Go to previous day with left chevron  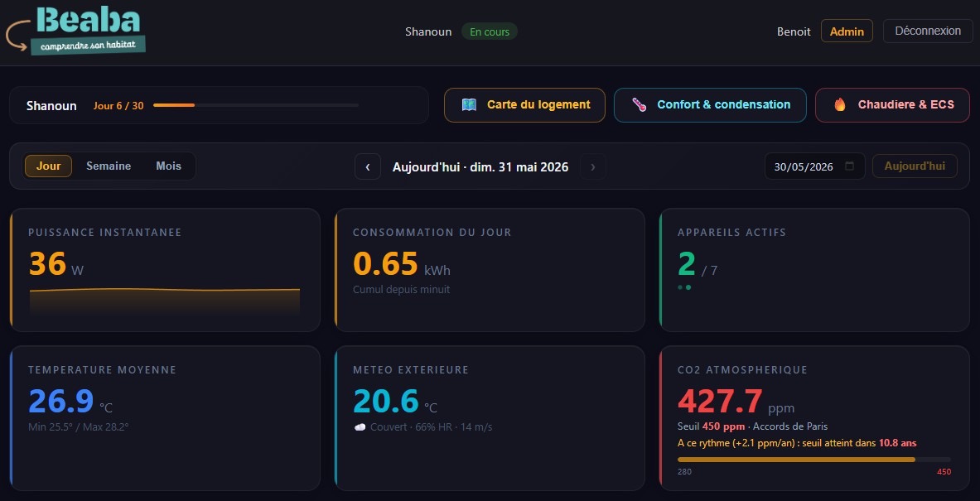tap(368, 166)
